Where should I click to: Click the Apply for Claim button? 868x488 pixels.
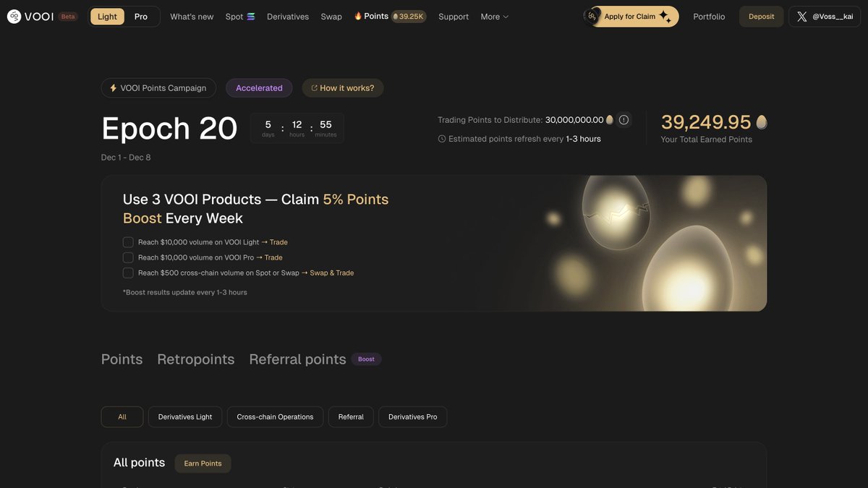click(631, 17)
